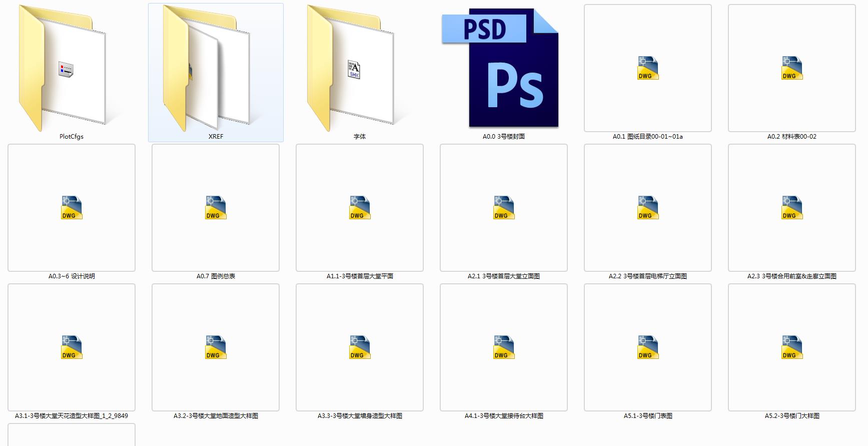Click the file name A2.3 3号楼合用前室&走廊立面图

pyautogui.click(x=792, y=276)
